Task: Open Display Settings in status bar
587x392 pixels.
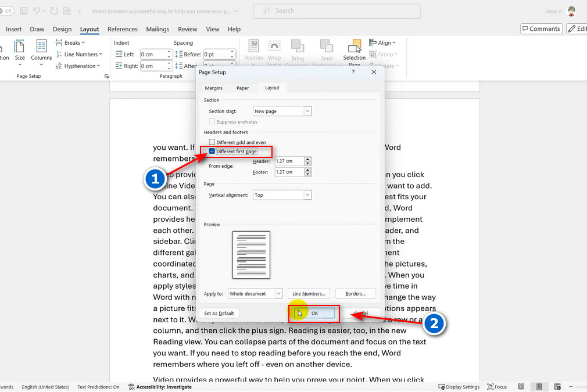Action: pos(459,387)
